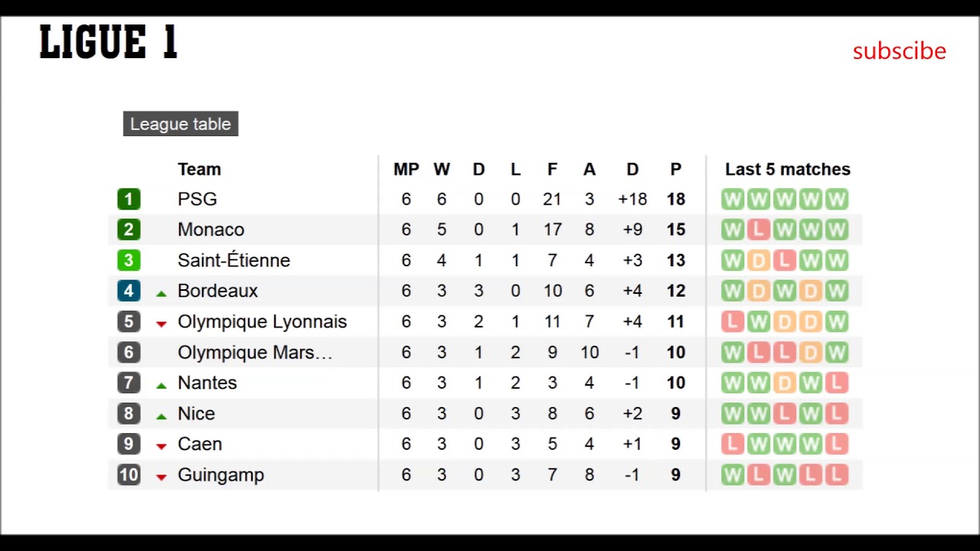Click Monaco's rank 2 badge

point(129,230)
